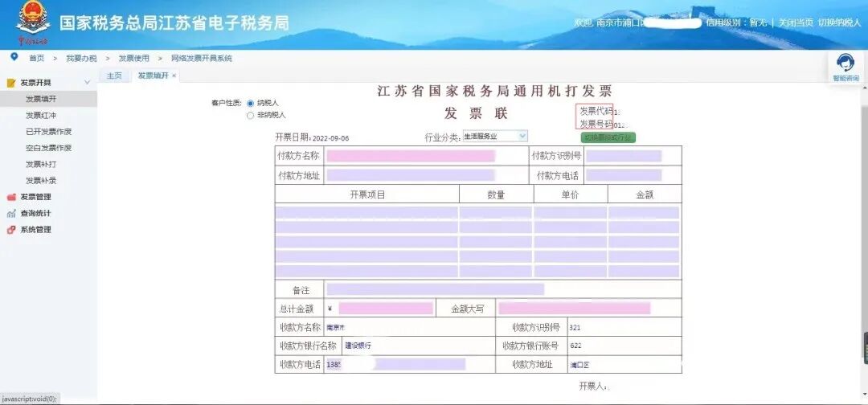Click first row 数量 field
Image resolution: width=868 pixels, height=405 pixels.
coord(496,213)
